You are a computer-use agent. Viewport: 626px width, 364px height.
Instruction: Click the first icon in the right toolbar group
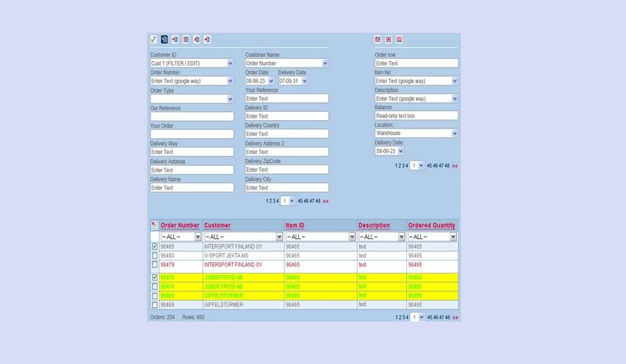pos(378,39)
